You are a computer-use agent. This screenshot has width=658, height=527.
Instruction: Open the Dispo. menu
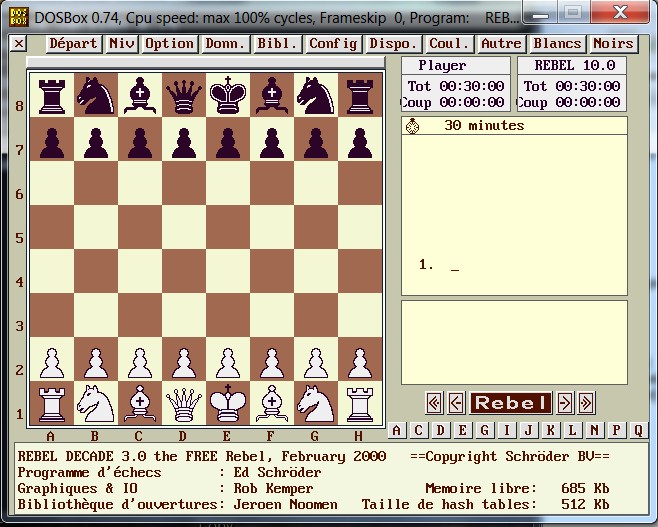[393, 44]
